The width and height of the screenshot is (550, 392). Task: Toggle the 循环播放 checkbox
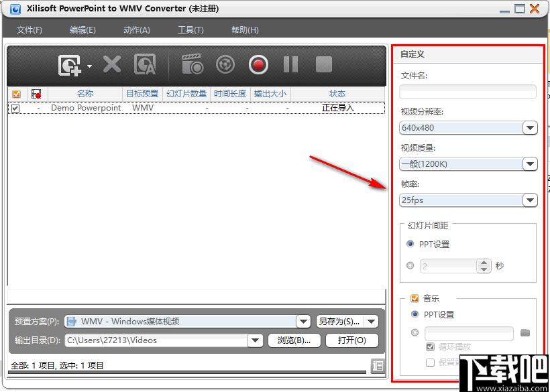tap(430, 347)
